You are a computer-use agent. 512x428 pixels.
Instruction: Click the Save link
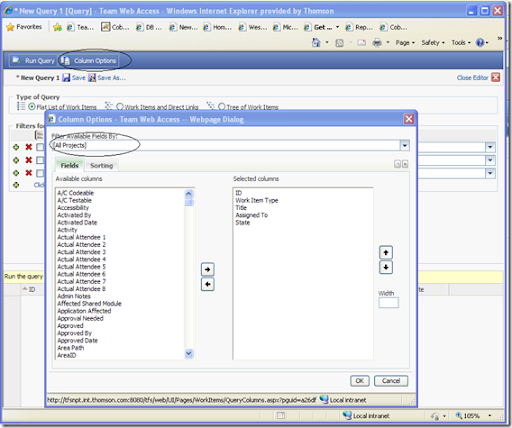point(79,78)
